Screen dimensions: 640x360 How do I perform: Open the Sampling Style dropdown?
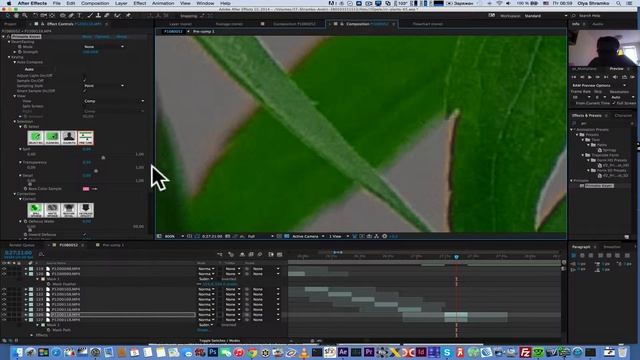104,86
